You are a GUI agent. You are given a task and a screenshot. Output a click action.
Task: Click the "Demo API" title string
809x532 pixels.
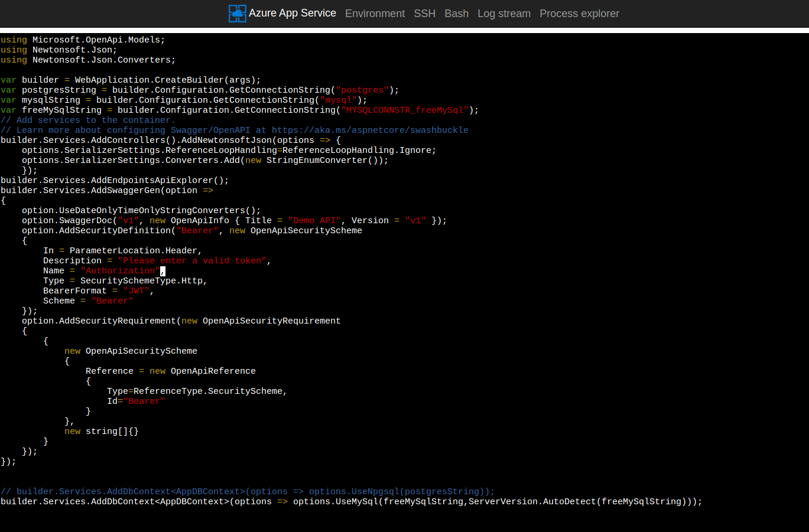pyautogui.click(x=314, y=220)
